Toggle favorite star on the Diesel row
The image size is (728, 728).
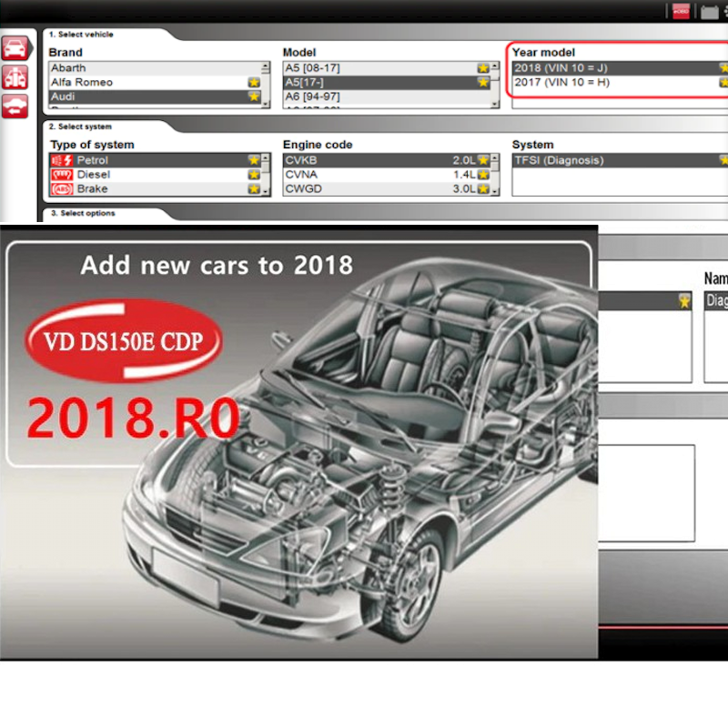click(x=254, y=175)
